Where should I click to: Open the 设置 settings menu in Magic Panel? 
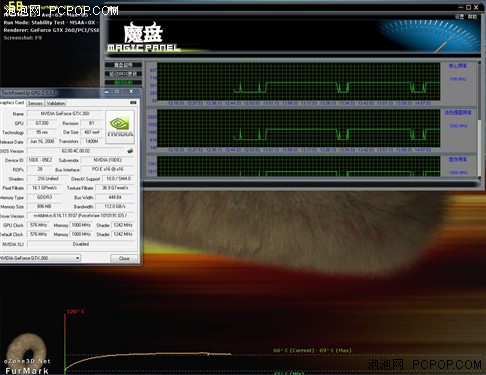(459, 16)
